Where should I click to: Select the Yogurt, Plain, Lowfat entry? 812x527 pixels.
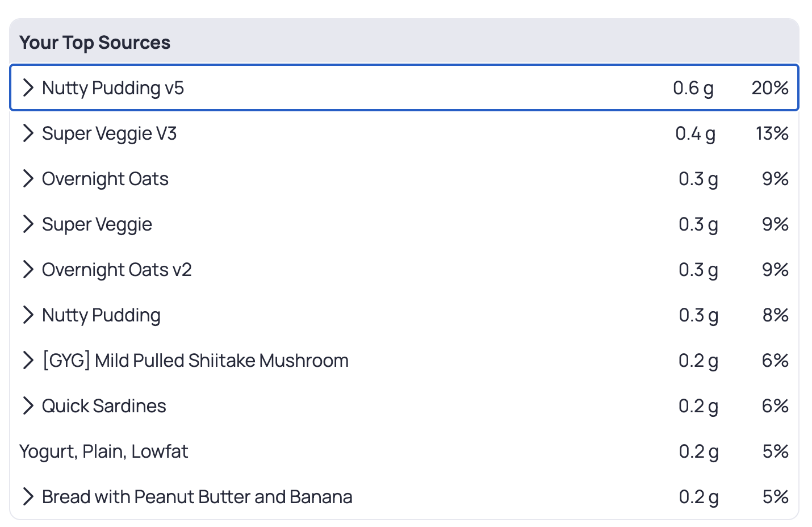[x=104, y=451]
